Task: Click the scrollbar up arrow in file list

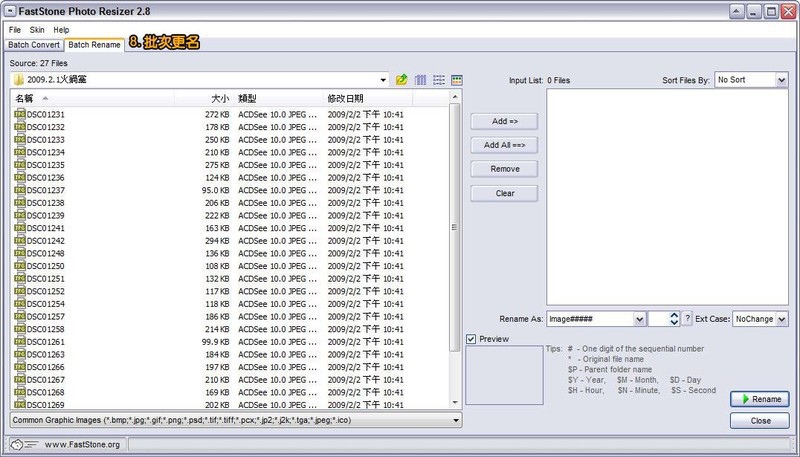Action: [x=455, y=97]
